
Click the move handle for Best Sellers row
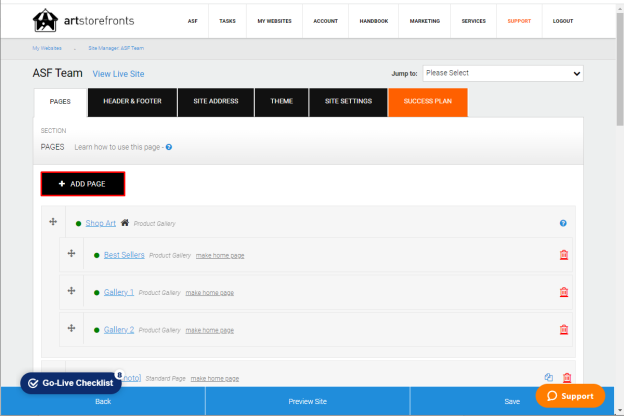[x=71, y=253]
